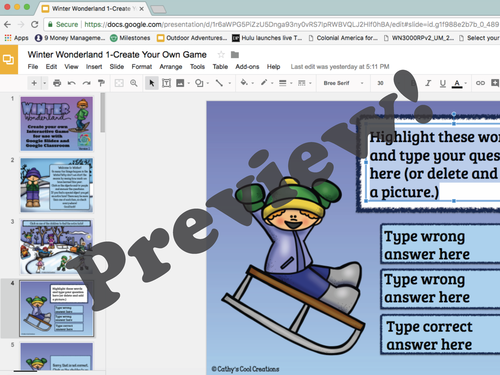500x375 pixels.
Task: Click the Redo arrow
Action: [x=86, y=83]
